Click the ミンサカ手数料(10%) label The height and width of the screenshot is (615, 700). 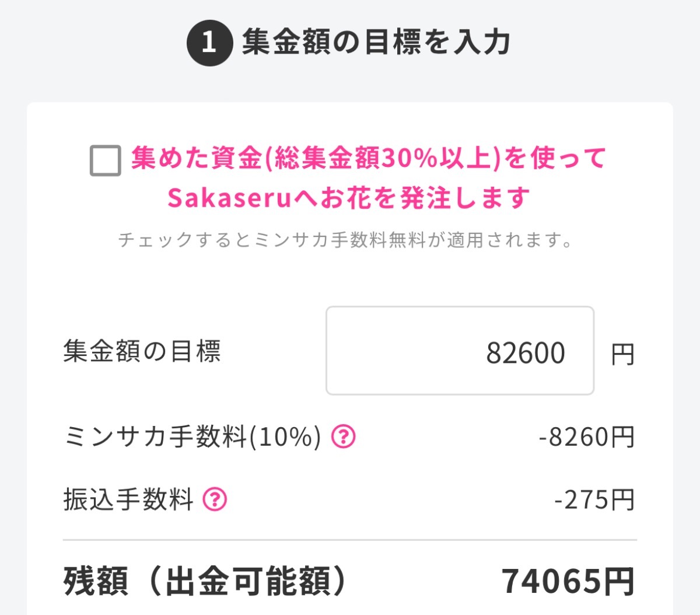click(192, 436)
